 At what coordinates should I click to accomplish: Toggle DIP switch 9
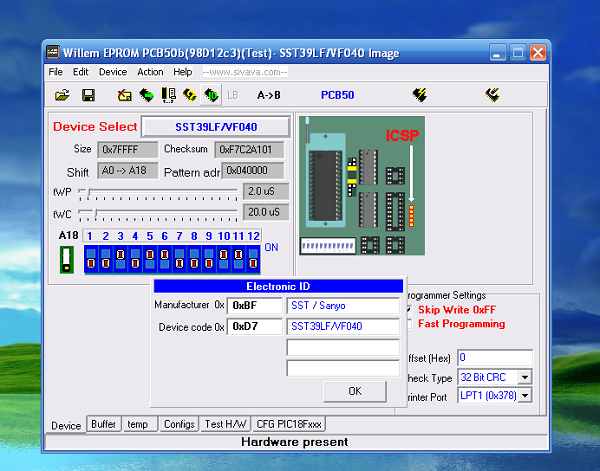tap(209, 259)
